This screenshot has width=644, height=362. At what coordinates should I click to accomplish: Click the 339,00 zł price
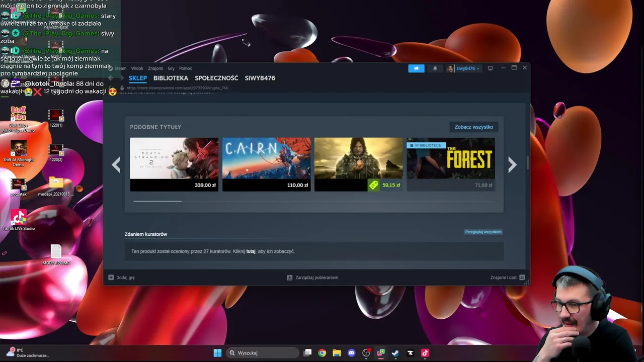click(205, 185)
